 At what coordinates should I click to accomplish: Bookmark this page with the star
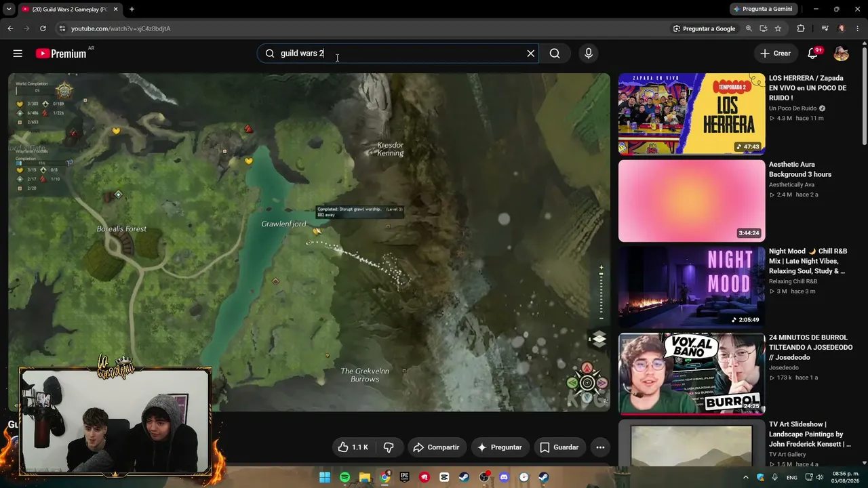pos(778,28)
